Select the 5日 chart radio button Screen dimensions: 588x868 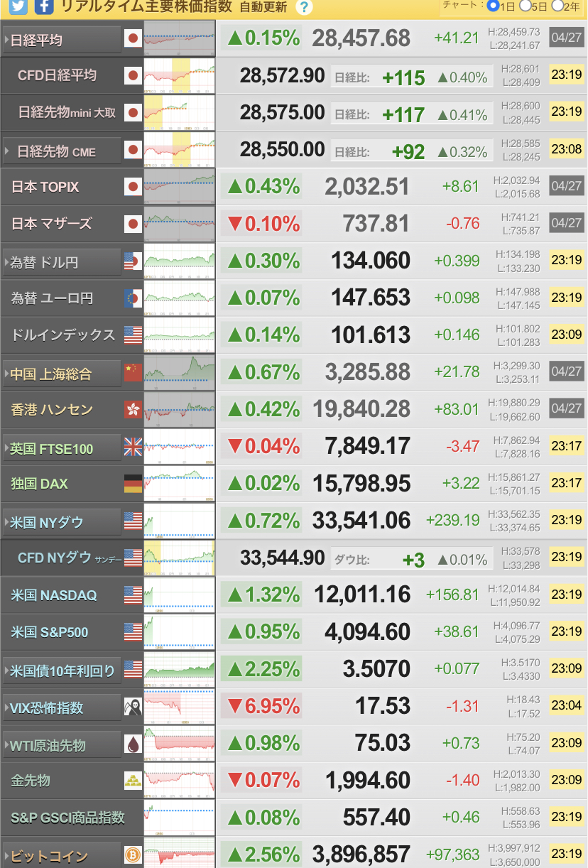(526, 6)
